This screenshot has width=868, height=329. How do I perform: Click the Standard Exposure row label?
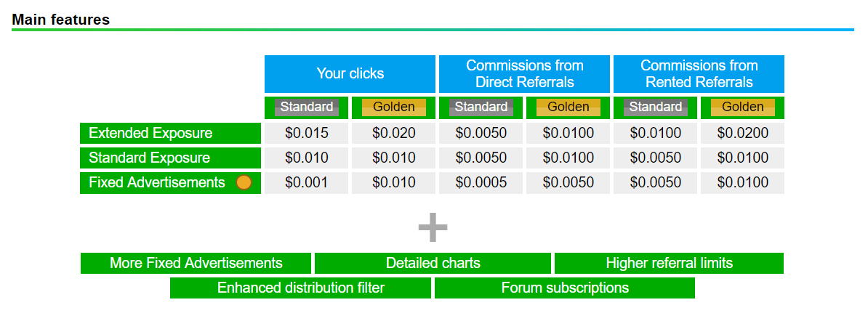[171, 158]
